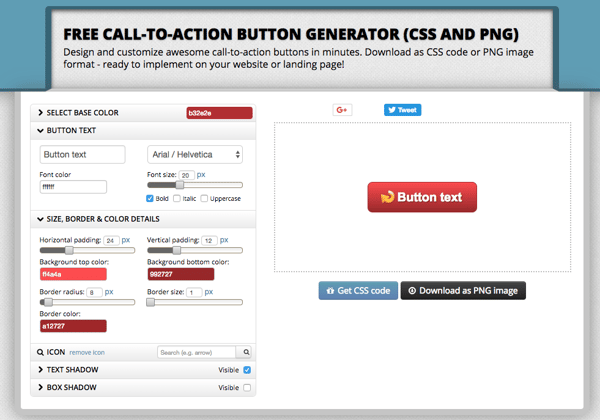Toggle the Bold checkbox
This screenshot has width=600, height=420.
click(x=150, y=198)
